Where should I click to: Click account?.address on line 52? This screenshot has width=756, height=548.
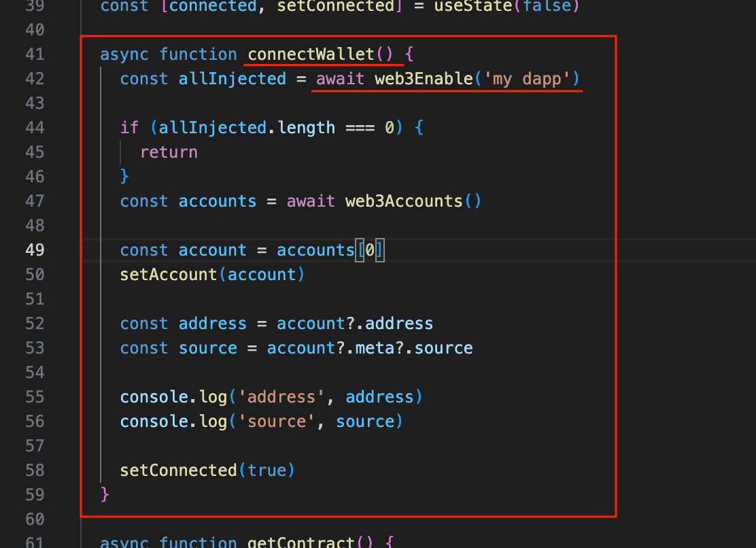[x=355, y=324]
